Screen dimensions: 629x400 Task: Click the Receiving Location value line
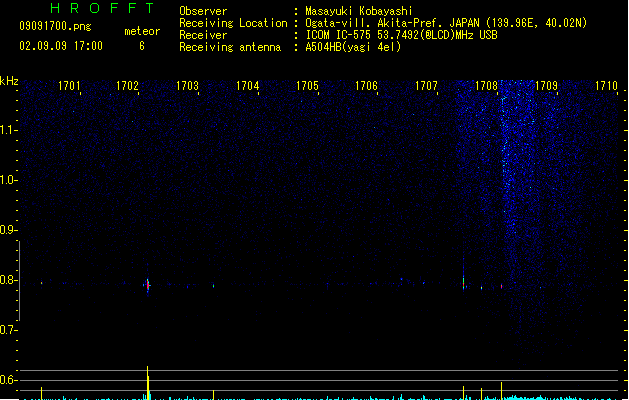pyautogui.click(x=446, y=23)
